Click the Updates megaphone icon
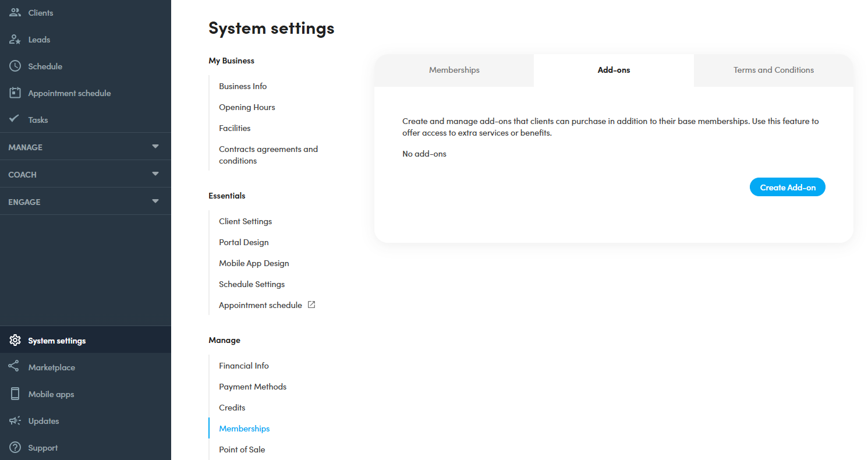 (x=15, y=420)
